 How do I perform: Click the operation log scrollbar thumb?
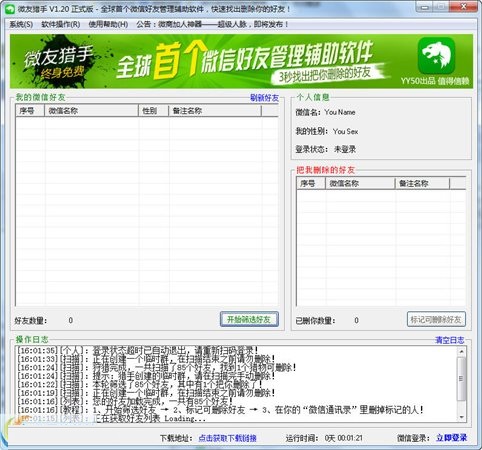point(462,379)
